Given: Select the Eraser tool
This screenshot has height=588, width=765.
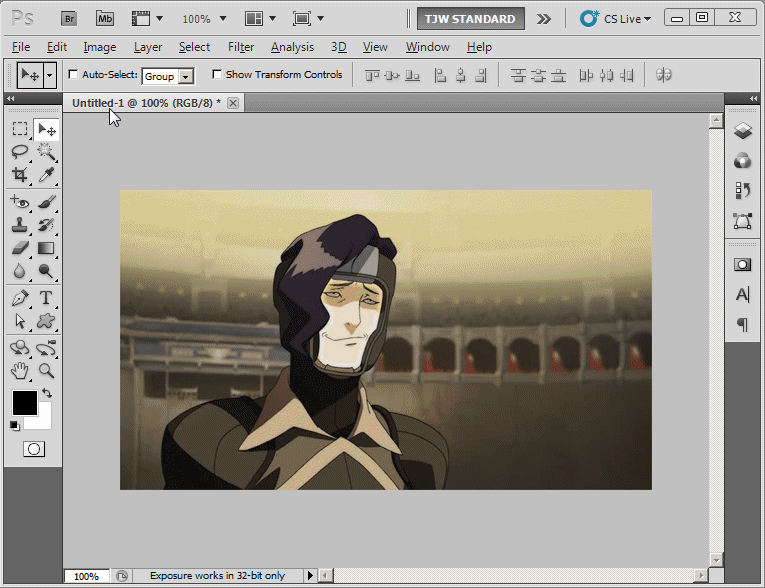Looking at the screenshot, I should [x=20, y=248].
